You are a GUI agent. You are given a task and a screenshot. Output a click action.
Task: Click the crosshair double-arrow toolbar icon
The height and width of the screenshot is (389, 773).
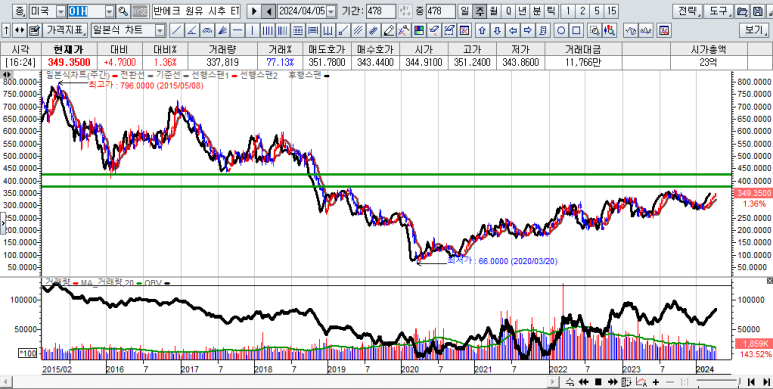(x=19, y=31)
